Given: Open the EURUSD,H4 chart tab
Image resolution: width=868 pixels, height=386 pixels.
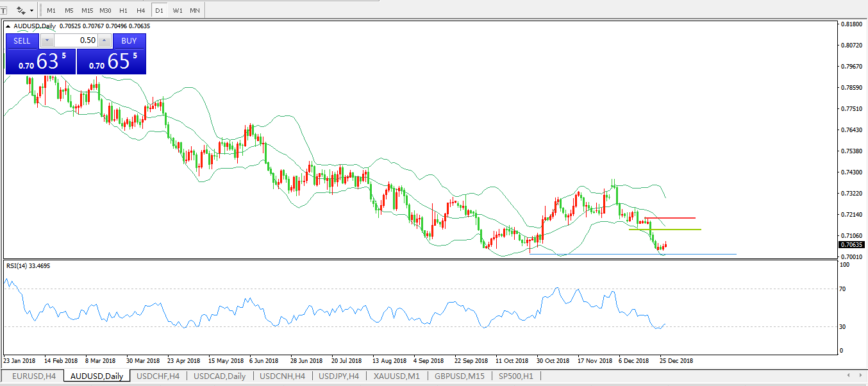Looking at the screenshot, I should (33, 376).
